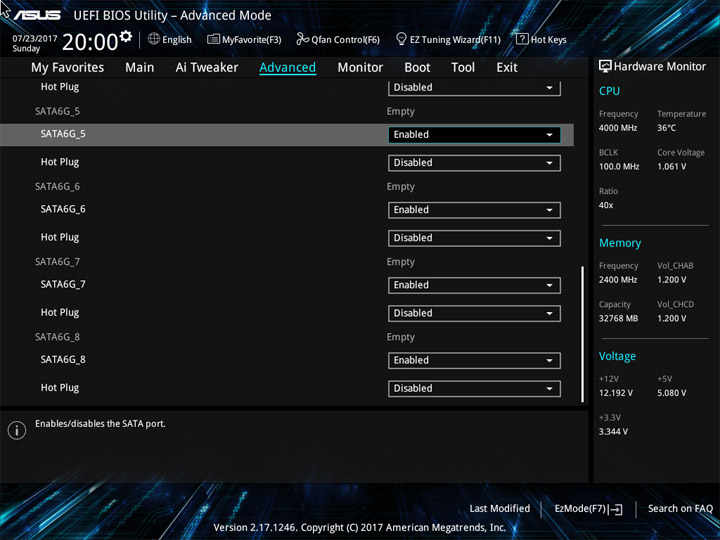Click the Qfan fan icon
The height and width of the screenshot is (540, 720).
302,39
